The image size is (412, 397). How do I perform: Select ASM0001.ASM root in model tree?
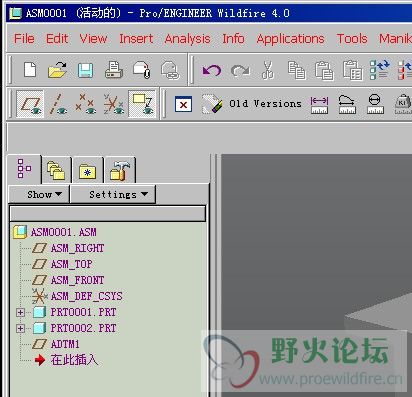pyautogui.click(x=64, y=232)
